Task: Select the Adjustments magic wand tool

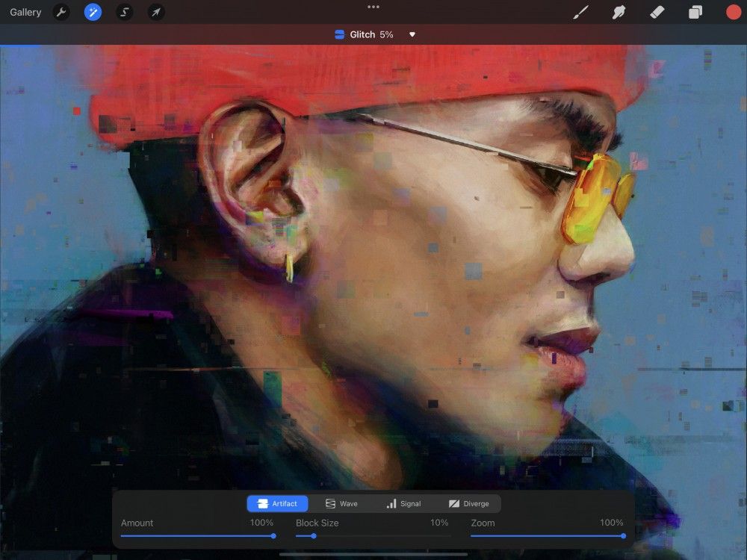Action: (x=93, y=12)
